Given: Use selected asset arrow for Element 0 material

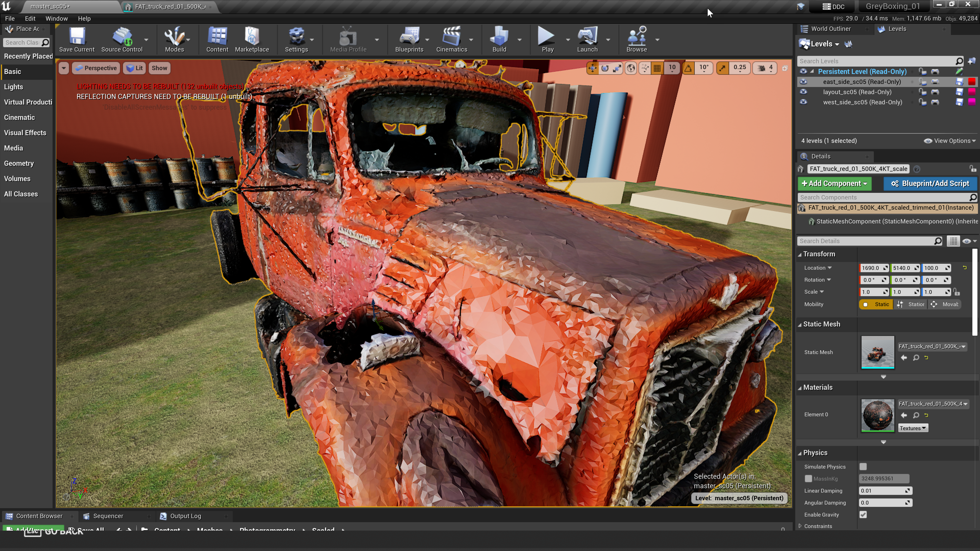Looking at the screenshot, I should pyautogui.click(x=904, y=415).
